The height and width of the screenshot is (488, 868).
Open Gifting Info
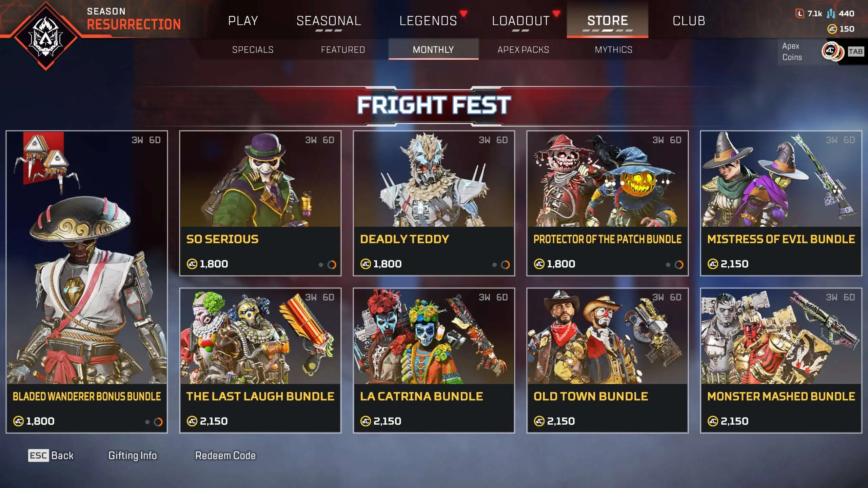click(x=133, y=455)
